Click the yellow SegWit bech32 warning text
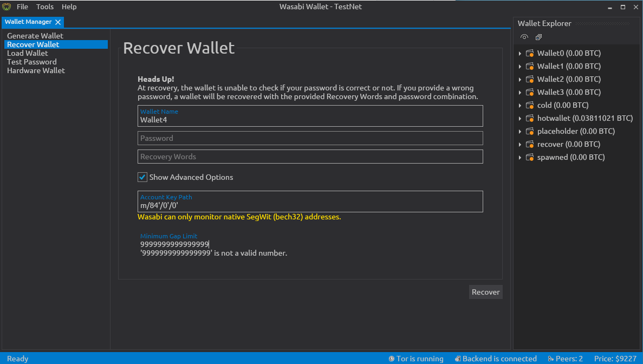The image size is (643, 364). (239, 217)
